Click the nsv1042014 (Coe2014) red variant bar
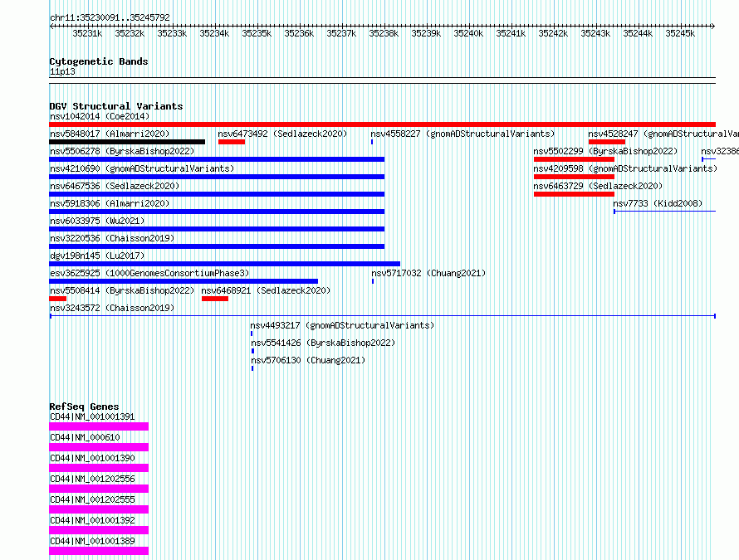This screenshot has width=739, height=560. tap(382, 124)
